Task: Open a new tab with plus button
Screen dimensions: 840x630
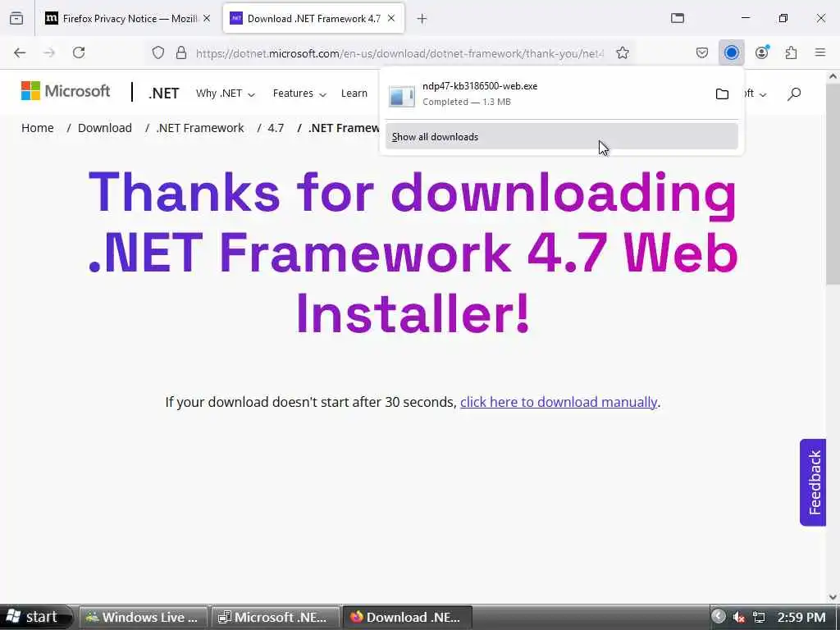Action: [x=422, y=19]
